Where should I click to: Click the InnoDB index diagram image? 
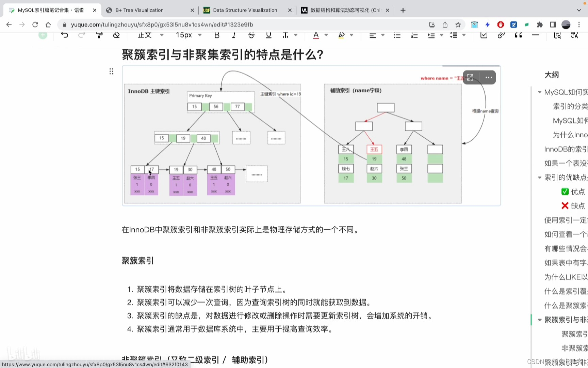pyautogui.click(x=311, y=136)
